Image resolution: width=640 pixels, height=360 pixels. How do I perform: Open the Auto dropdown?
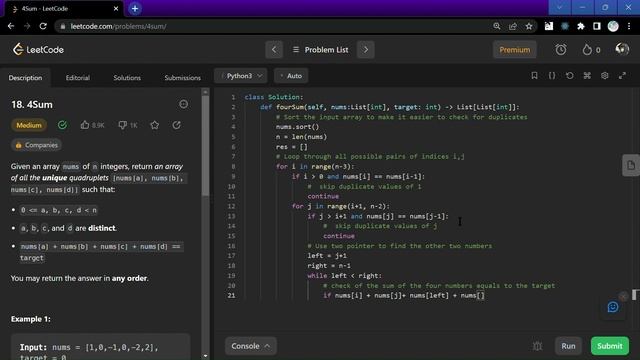point(291,76)
